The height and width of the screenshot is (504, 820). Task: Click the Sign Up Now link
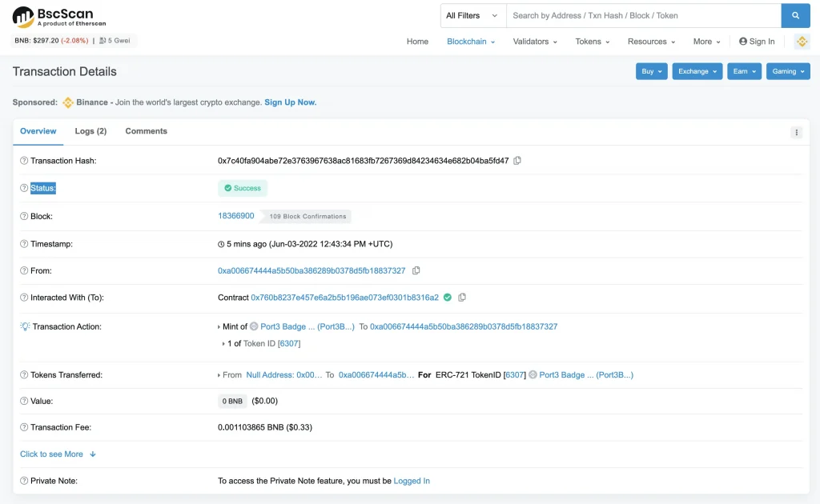[x=290, y=102]
